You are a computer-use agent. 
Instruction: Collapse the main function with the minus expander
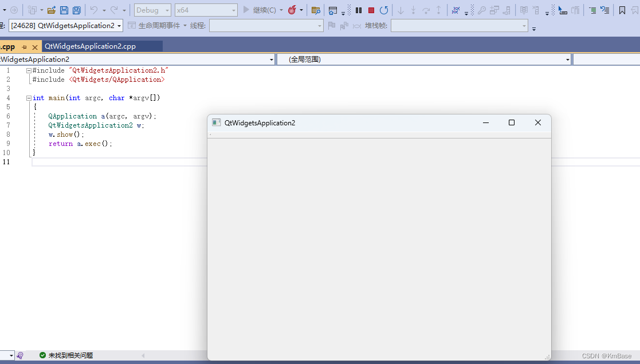coord(28,97)
